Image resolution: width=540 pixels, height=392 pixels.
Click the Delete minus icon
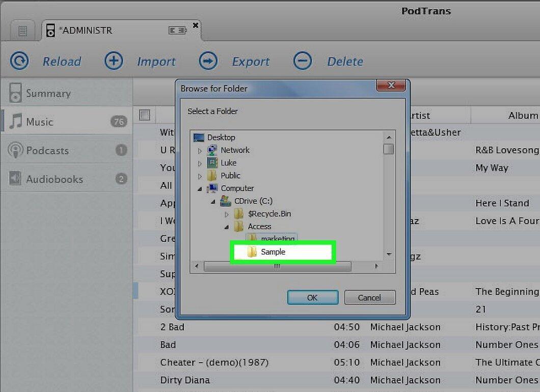tap(303, 61)
